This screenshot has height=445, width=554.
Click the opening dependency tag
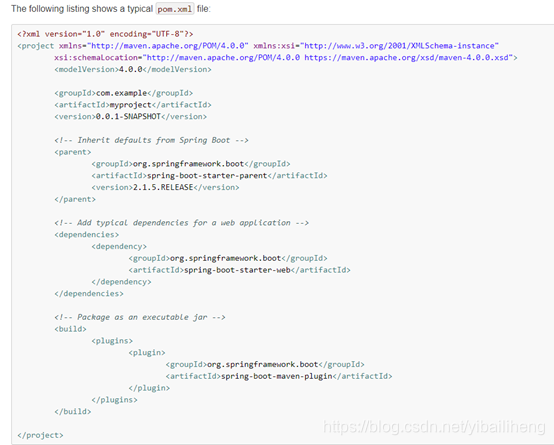119,246
